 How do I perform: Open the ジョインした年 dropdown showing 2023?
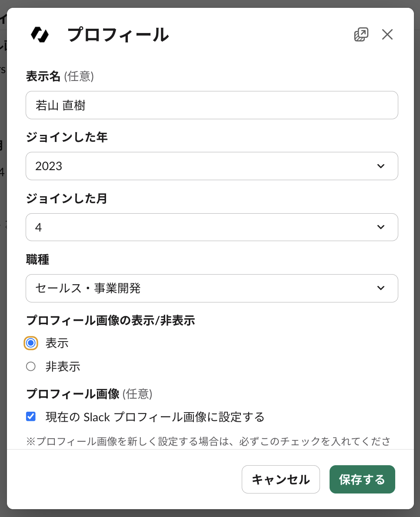212,166
